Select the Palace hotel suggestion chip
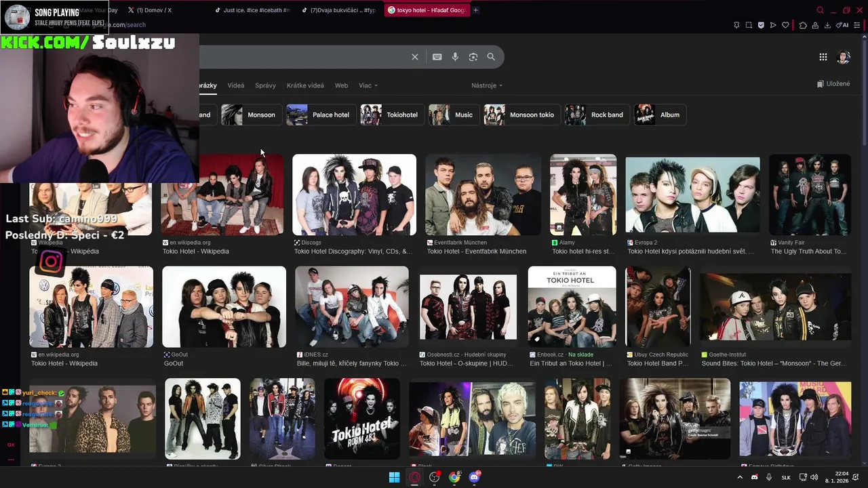The width and height of the screenshot is (868, 488). pyautogui.click(x=321, y=115)
